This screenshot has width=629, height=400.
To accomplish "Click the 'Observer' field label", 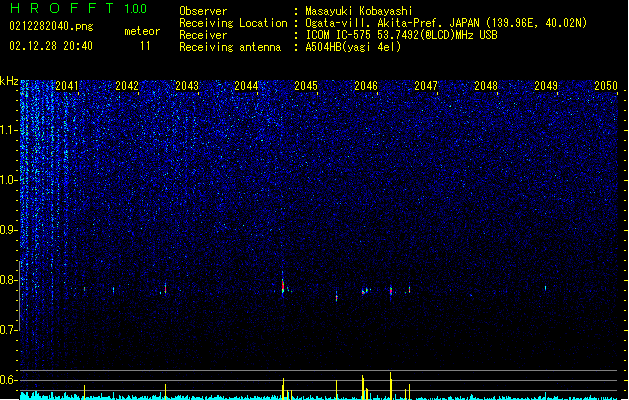I will 203,11.
